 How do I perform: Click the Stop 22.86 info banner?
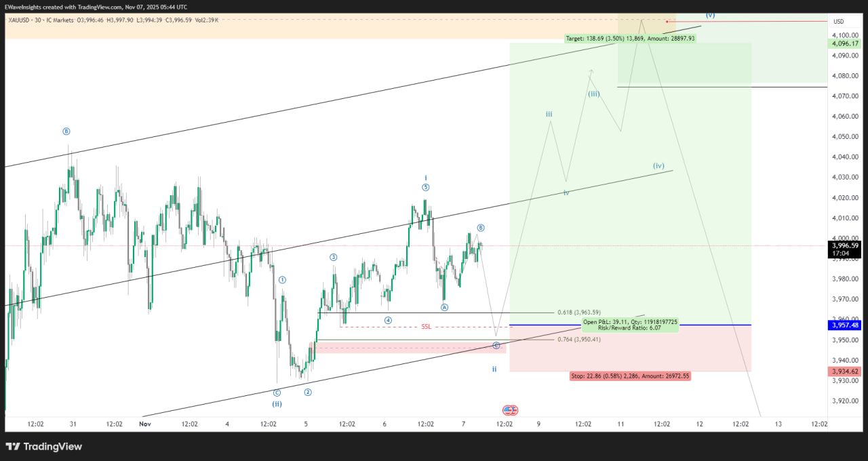click(x=631, y=376)
